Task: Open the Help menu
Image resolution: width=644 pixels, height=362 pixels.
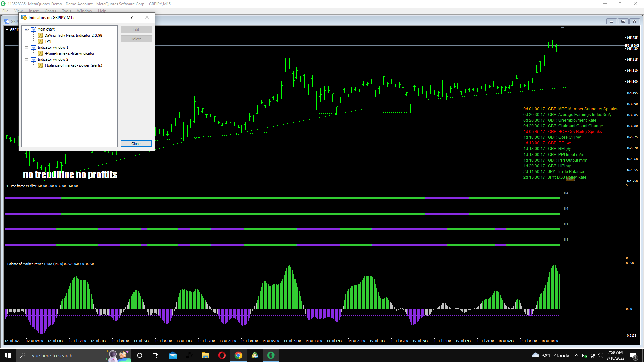Action: coord(102,11)
